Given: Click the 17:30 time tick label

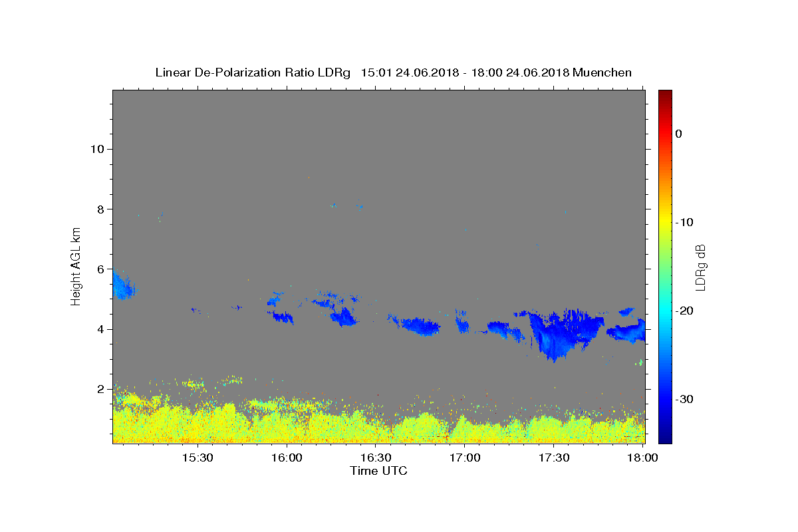Looking at the screenshot, I should point(554,458).
